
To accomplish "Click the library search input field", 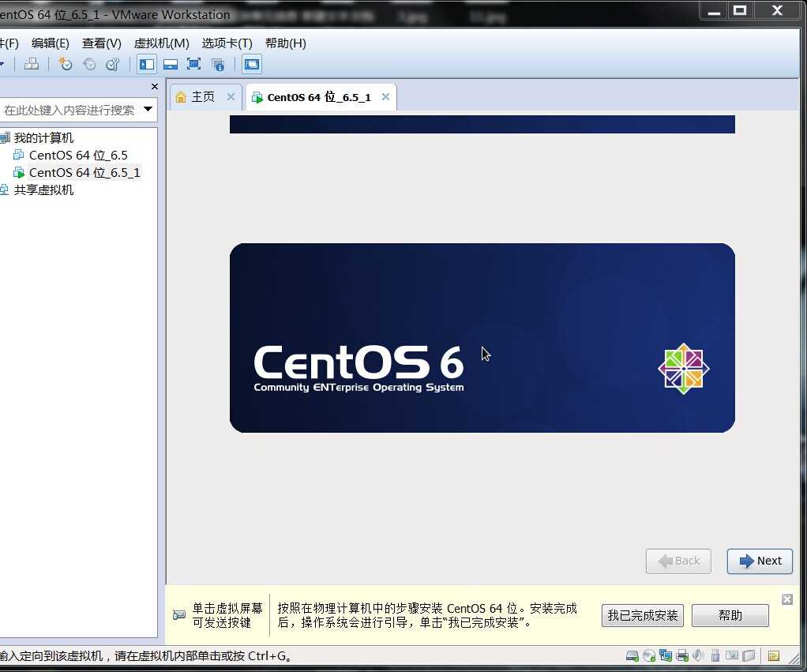I will [69, 110].
